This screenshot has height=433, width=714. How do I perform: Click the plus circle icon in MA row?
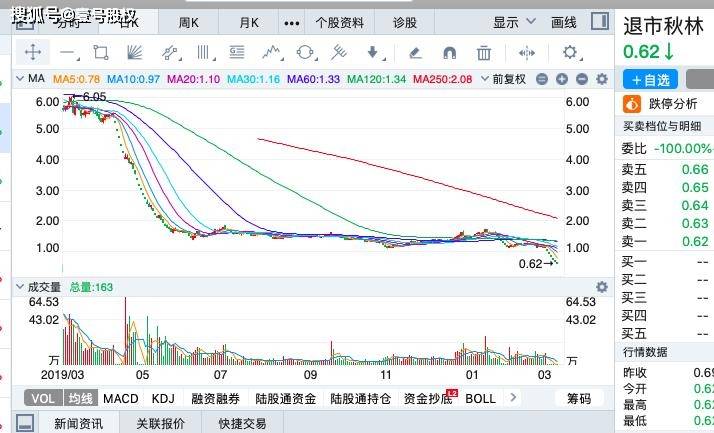[x=562, y=79]
